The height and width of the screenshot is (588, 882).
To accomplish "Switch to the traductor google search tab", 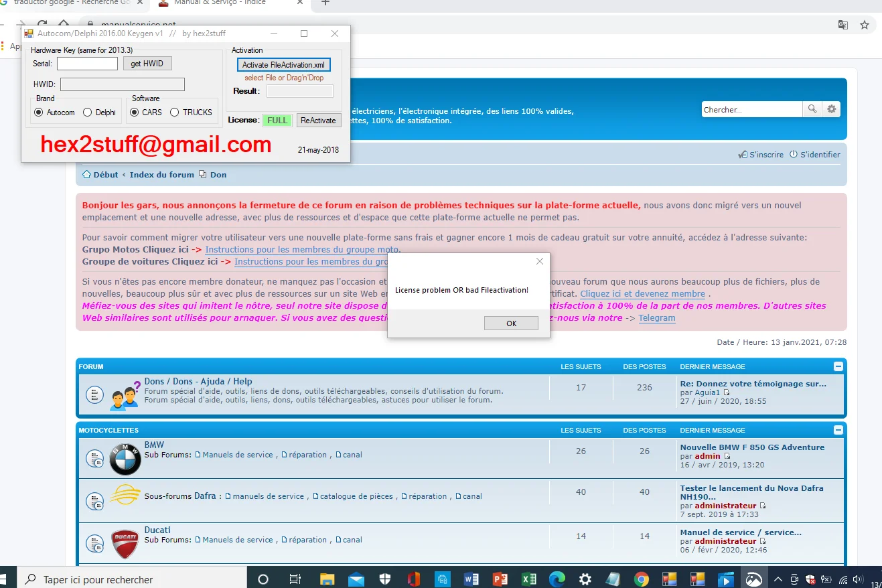I will pyautogui.click(x=74, y=3).
